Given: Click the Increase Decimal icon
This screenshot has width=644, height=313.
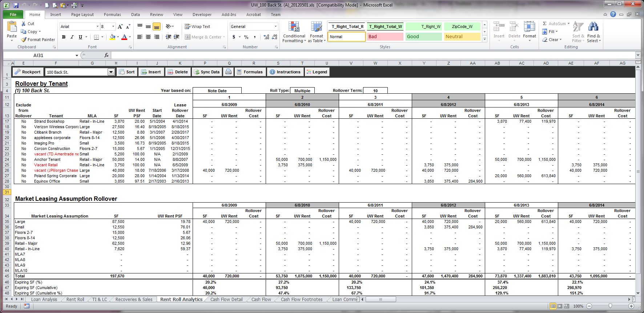Looking at the screenshot, I should click(x=266, y=37).
